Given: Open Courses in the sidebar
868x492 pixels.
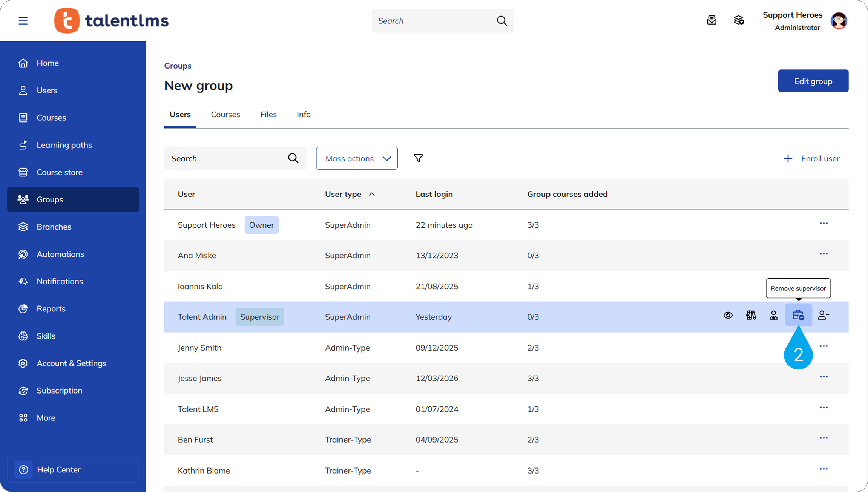Looking at the screenshot, I should (73, 118).
